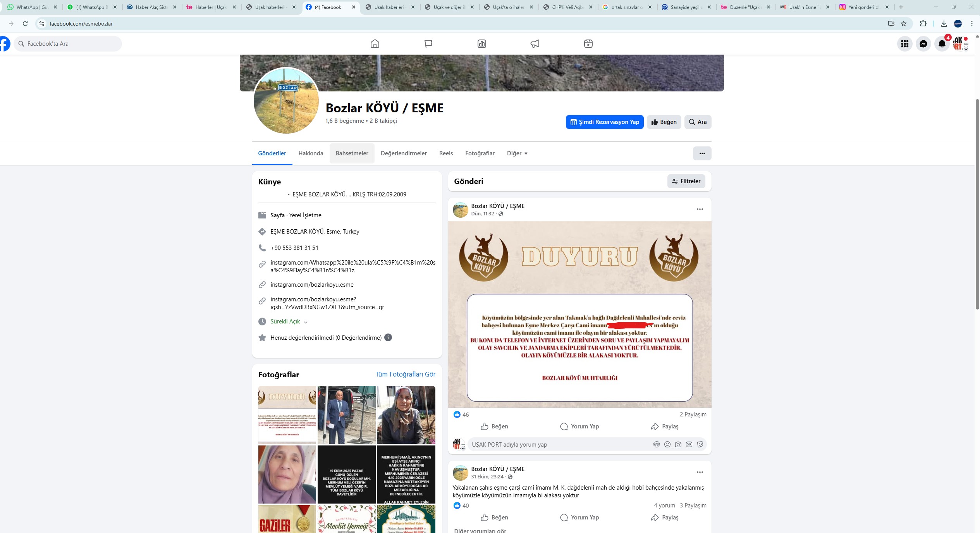980x533 pixels.
Task: Open Tüm Fotoğrafları Gör link
Action: point(405,374)
